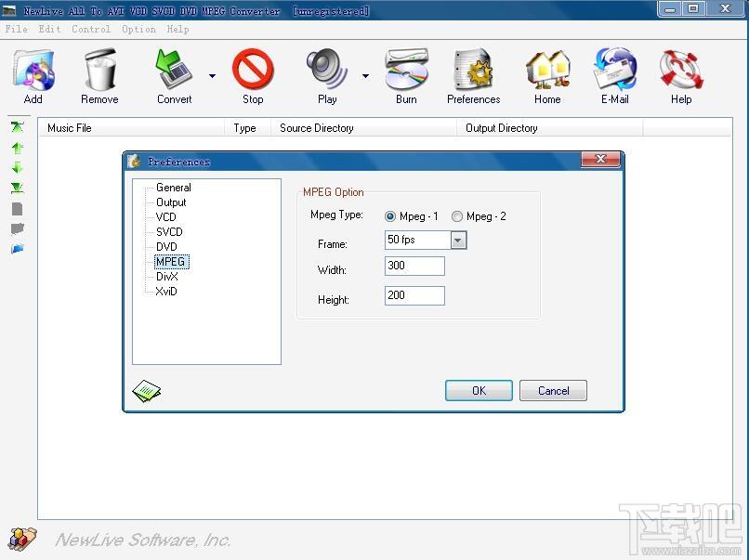749x560 pixels.
Task: Select DVD in the preferences tree
Action: click(x=166, y=247)
